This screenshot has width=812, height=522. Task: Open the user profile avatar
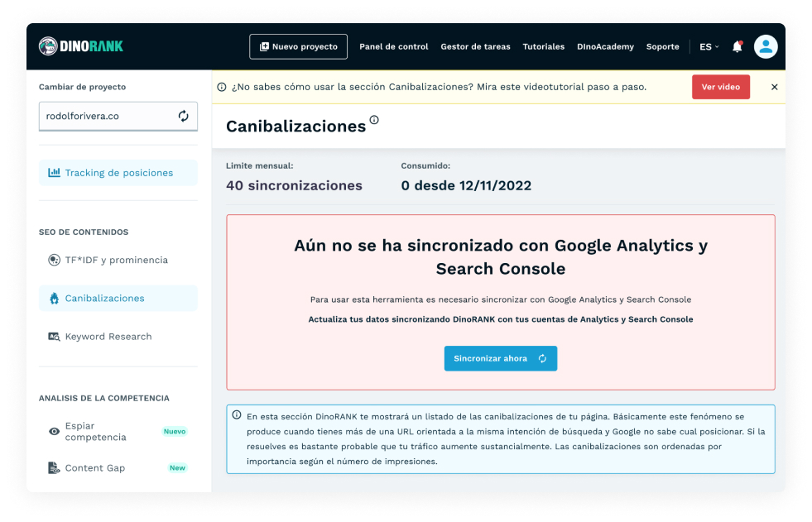pyautogui.click(x=766, y=46)
